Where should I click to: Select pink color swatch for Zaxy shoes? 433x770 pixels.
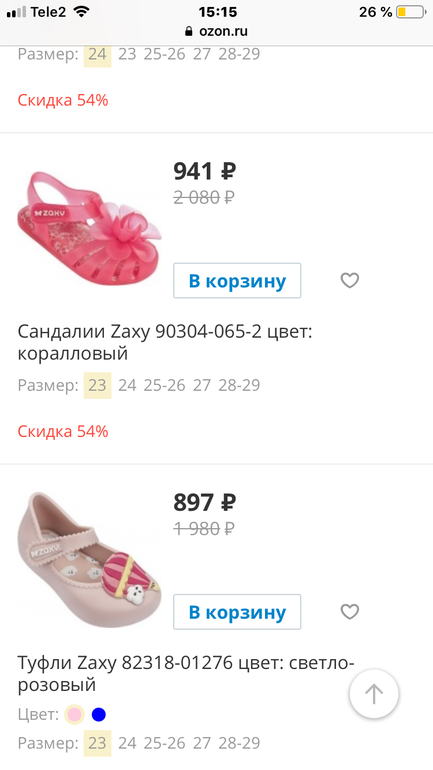(x=75, y=714)
